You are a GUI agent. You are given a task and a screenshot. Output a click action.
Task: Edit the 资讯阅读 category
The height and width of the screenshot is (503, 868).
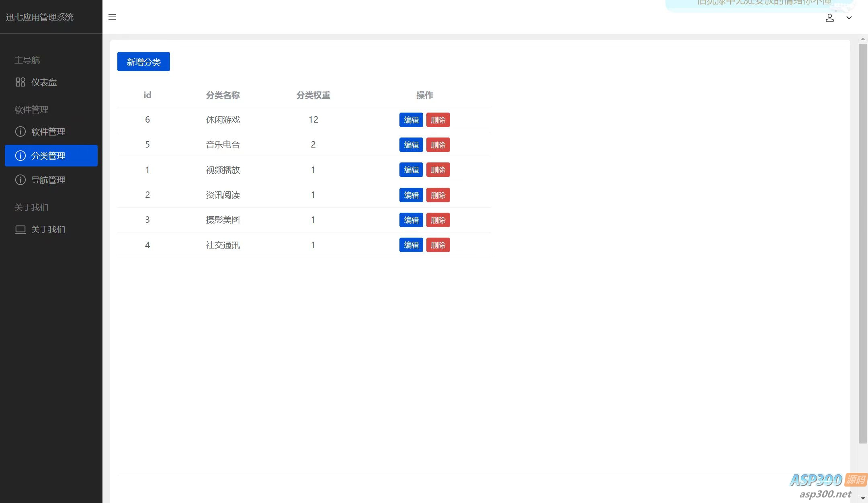[x=411, y=195]
